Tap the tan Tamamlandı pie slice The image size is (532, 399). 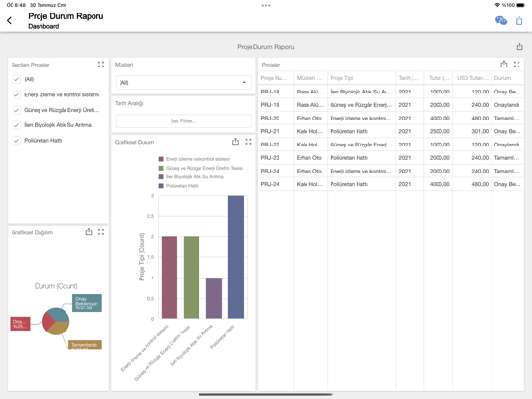coord(59,329)
